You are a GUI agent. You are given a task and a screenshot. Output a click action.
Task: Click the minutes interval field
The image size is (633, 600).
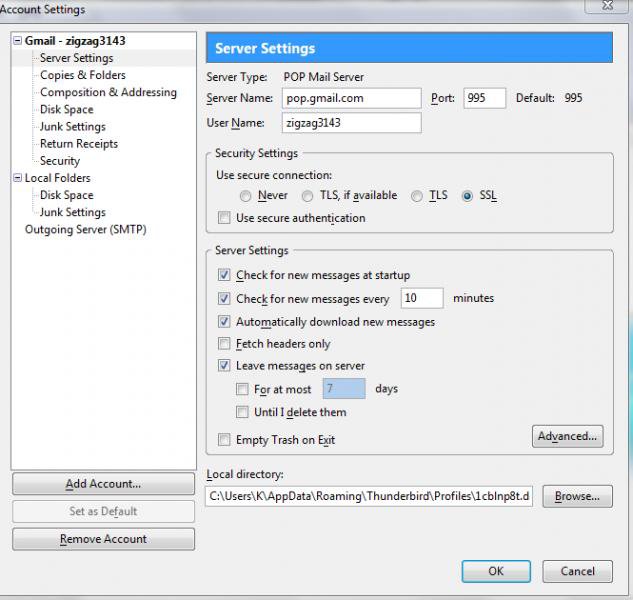(x=422, y=298)
